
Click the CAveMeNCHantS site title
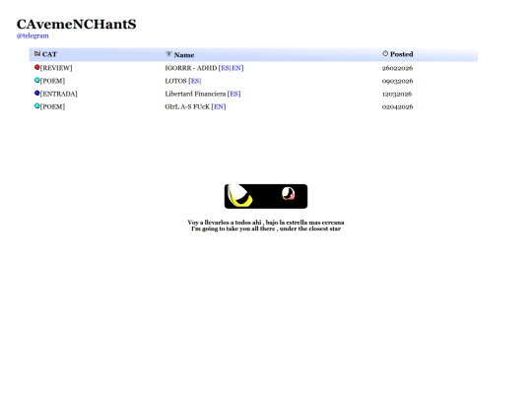76,25
